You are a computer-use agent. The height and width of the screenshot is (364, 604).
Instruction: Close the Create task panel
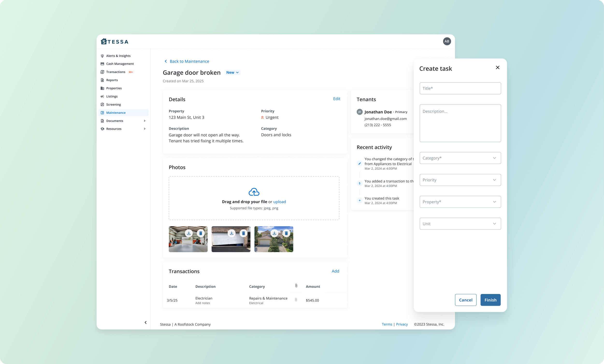(497, 67)
